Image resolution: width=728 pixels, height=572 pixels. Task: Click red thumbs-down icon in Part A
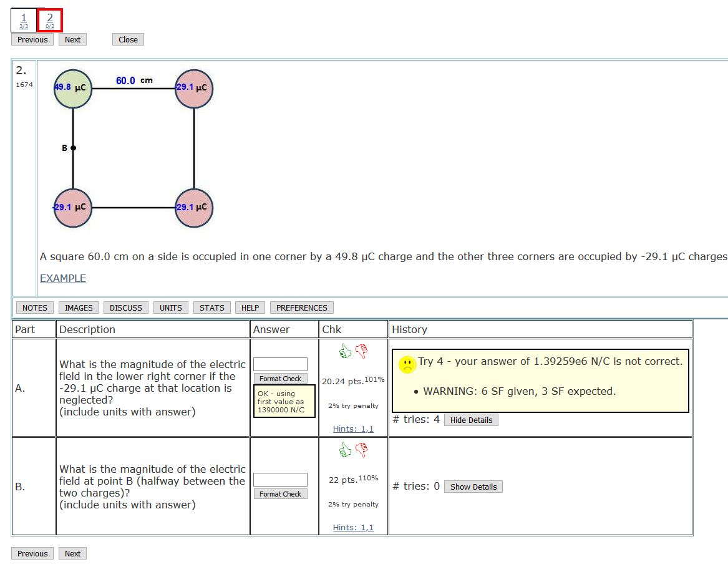point(362,351)
